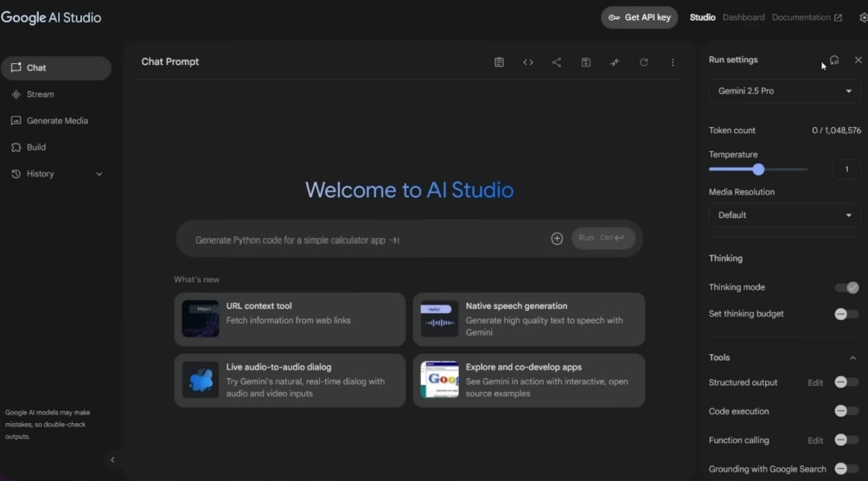Toggle Thinking mode switch

tap(846, 287)
